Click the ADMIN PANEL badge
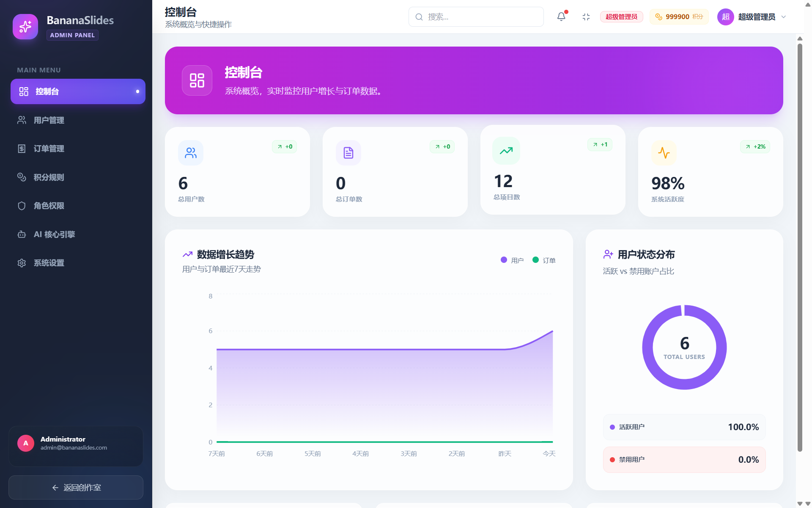812x508 pixels. [72, 35]
